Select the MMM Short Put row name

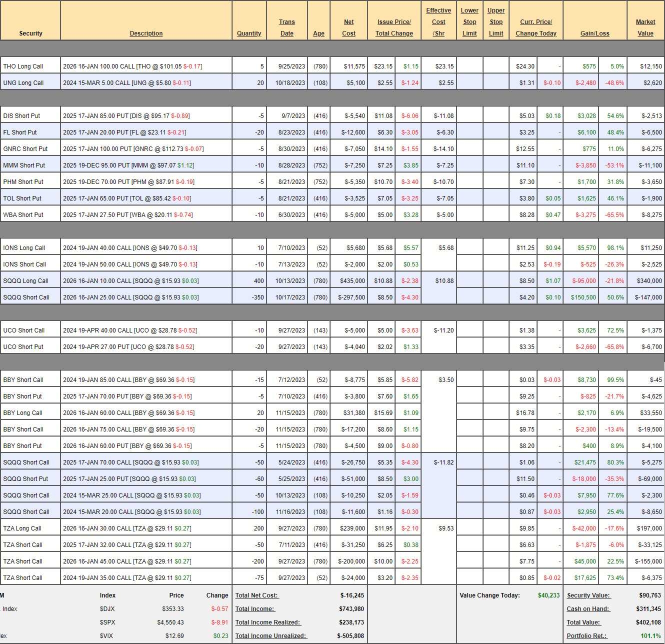(24, 165)
